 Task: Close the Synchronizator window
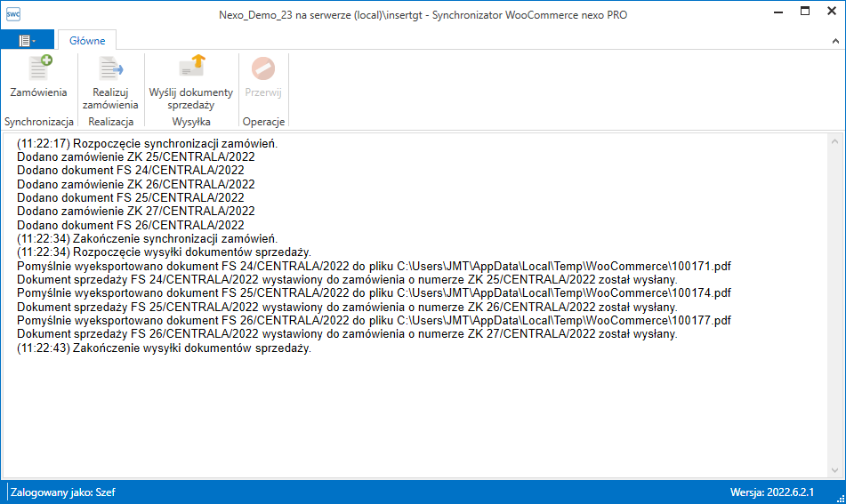[832, 11]
